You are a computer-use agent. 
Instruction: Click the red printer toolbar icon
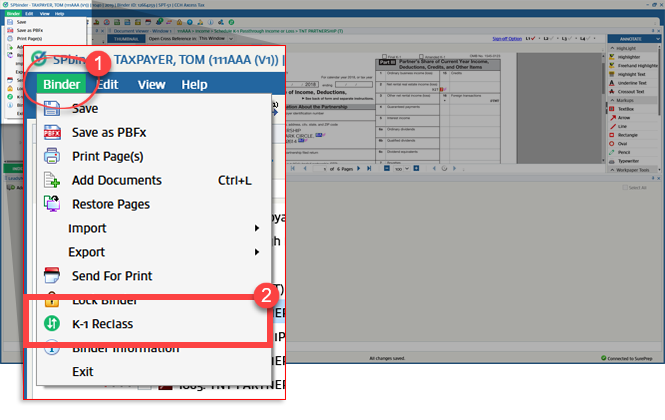tap(148, 22)
